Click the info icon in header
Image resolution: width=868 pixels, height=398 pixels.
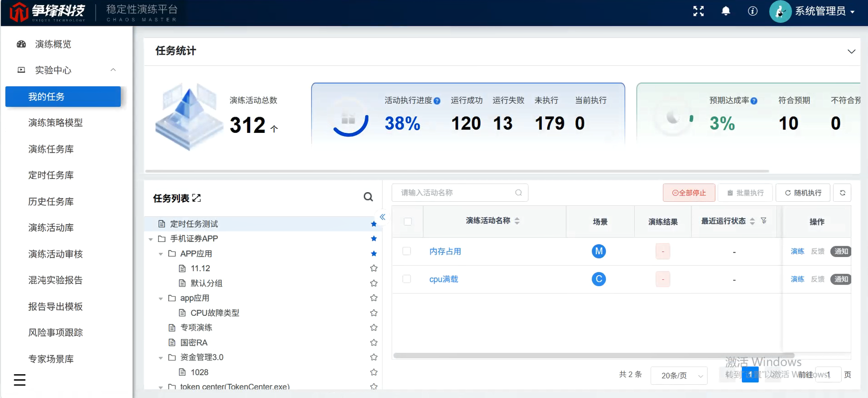click(752, 11)
